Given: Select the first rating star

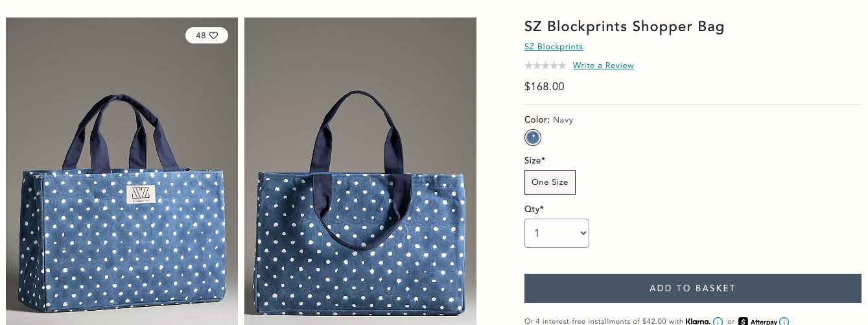Looking at the screenshot, I should 528,66.
